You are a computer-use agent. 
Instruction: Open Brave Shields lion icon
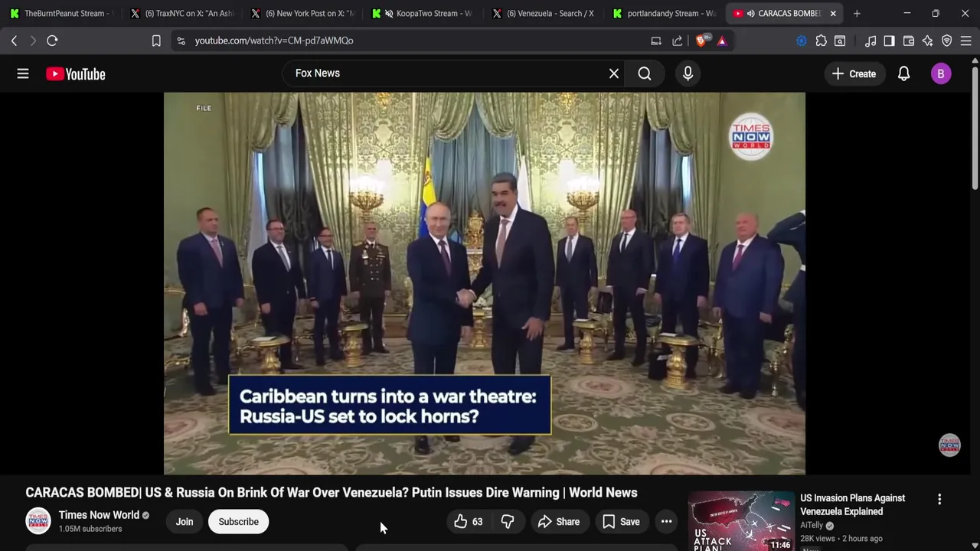701,41
